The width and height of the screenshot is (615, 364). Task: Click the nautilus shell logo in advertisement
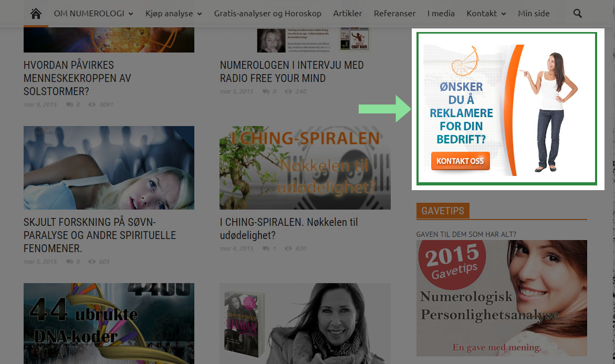(x=465, y=61)
